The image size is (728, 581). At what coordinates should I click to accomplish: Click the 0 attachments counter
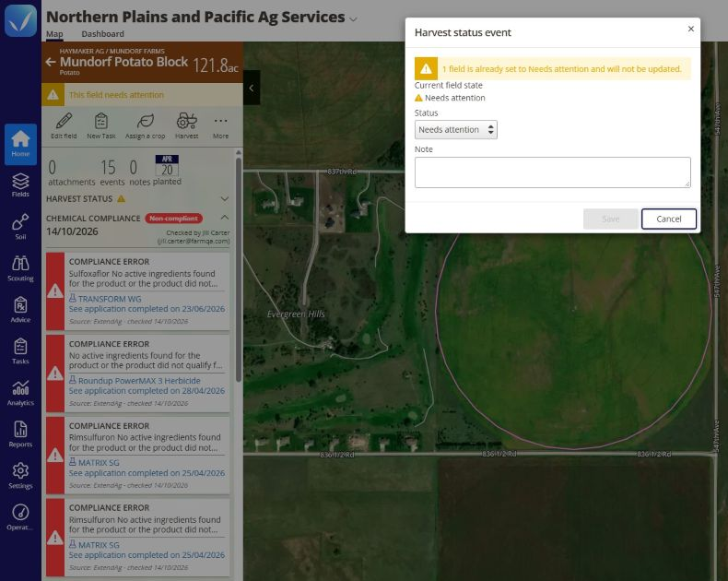(72, 172)
